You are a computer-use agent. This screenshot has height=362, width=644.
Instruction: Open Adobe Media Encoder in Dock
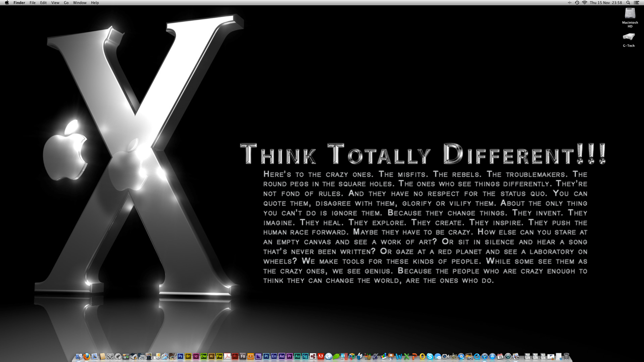pos(258,356)
